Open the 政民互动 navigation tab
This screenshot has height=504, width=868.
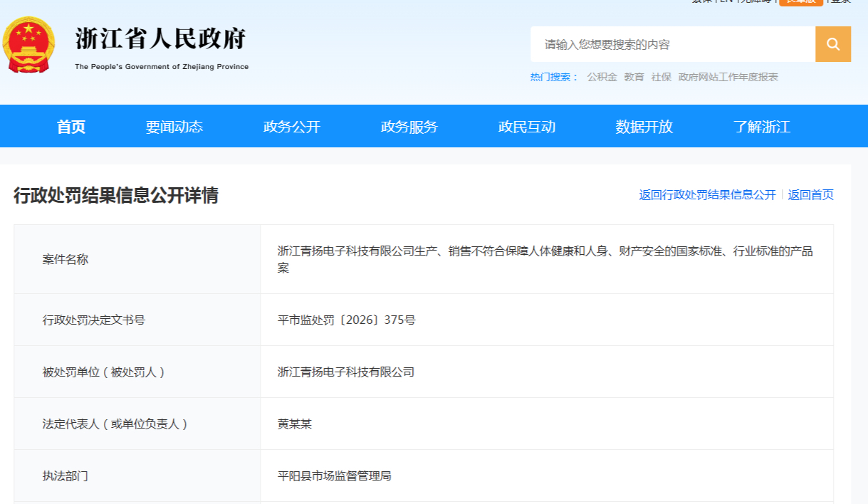click(527, 127)
